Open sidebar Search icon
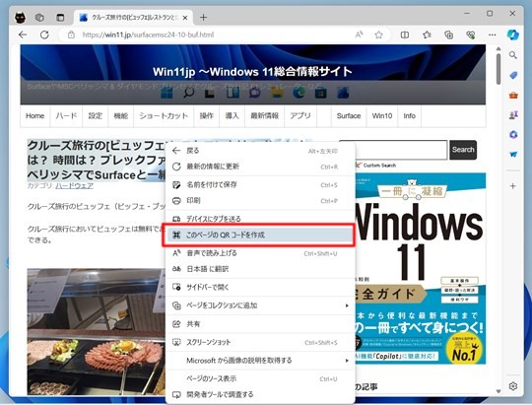The image size is (532, 405). point(513,55)
